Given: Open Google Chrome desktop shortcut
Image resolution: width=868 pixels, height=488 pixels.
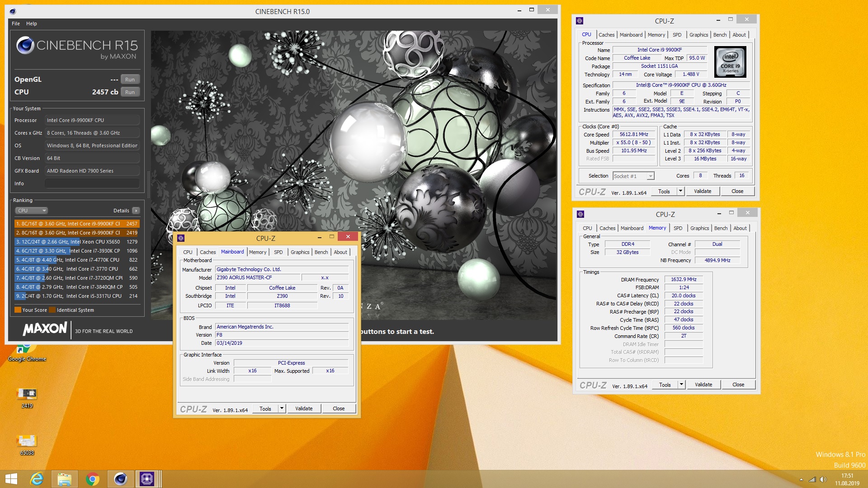Looking at the screenshot, I should tap(27, 353).
